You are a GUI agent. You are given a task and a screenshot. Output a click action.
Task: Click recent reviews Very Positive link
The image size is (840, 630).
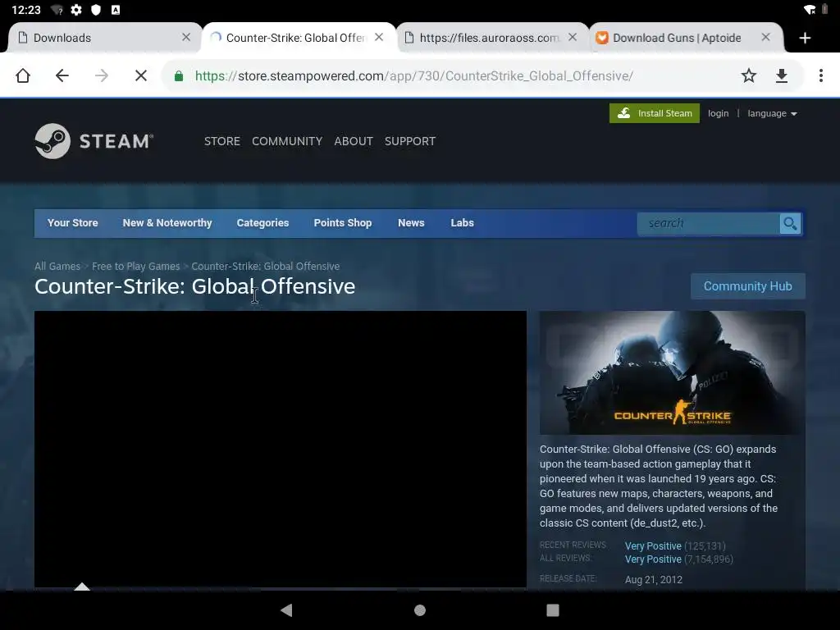[x=653, y=546]
